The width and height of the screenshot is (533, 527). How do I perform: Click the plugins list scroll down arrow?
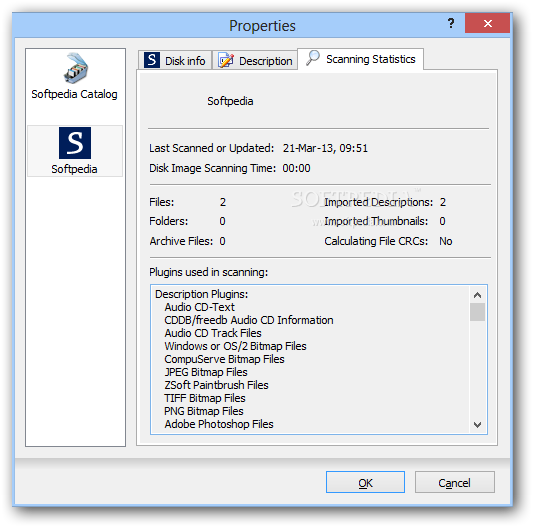click(477, 425)
